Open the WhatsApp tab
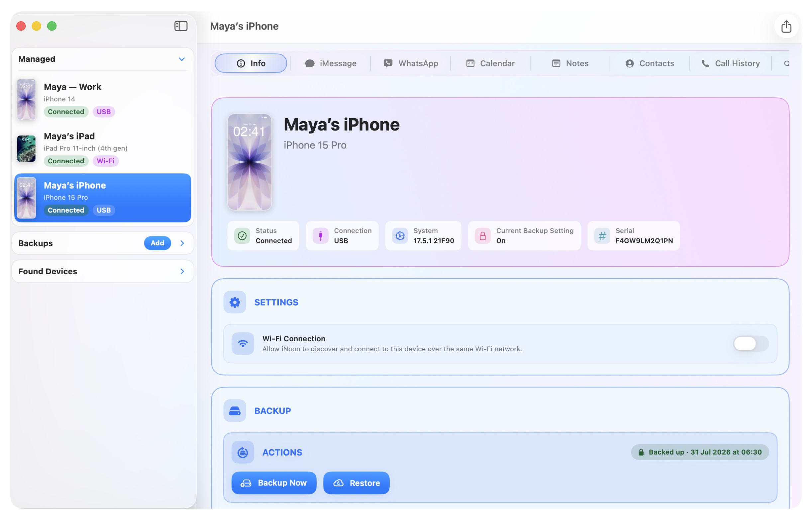Viewport: 812px width, 520px height. (x=410, y=63)
